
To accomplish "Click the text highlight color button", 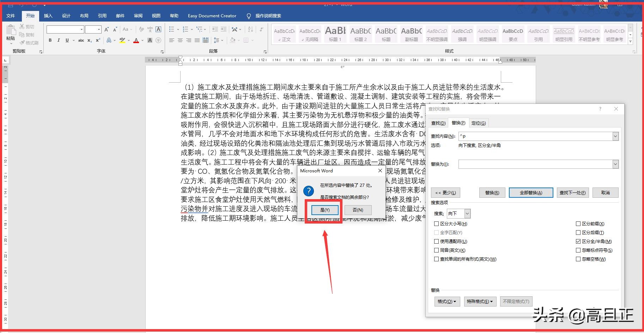I will [x=122, y=40].
